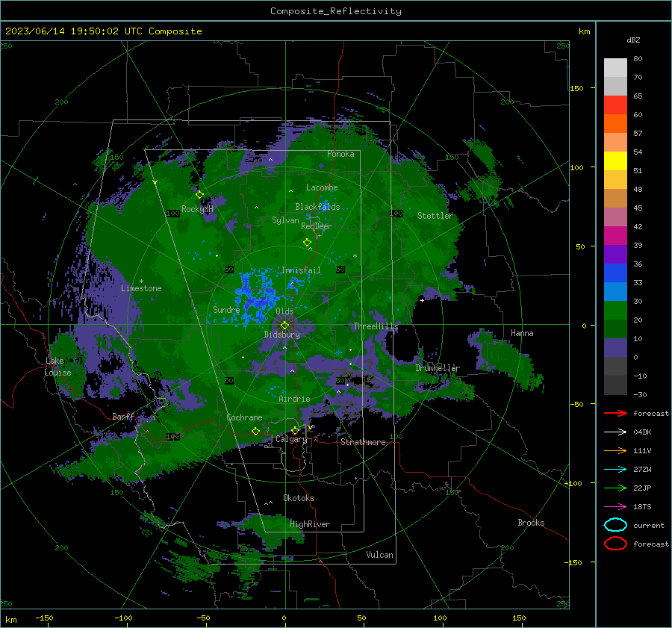Click the Sylvan map label

[285, 220]
